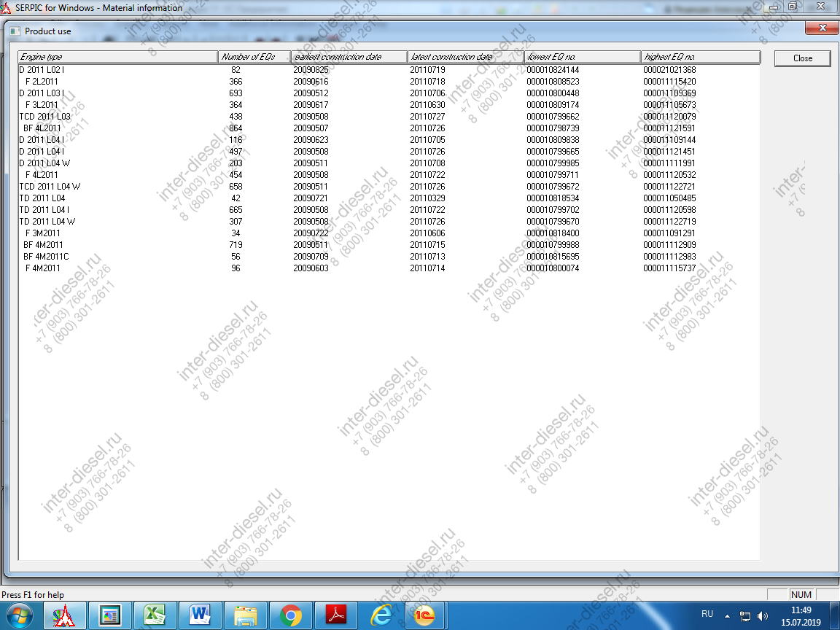Viewport: 840px width, 630px height.
Task: Select row TD 2011 L04 with 42 EQs
Action: click(x=389, y=198)
